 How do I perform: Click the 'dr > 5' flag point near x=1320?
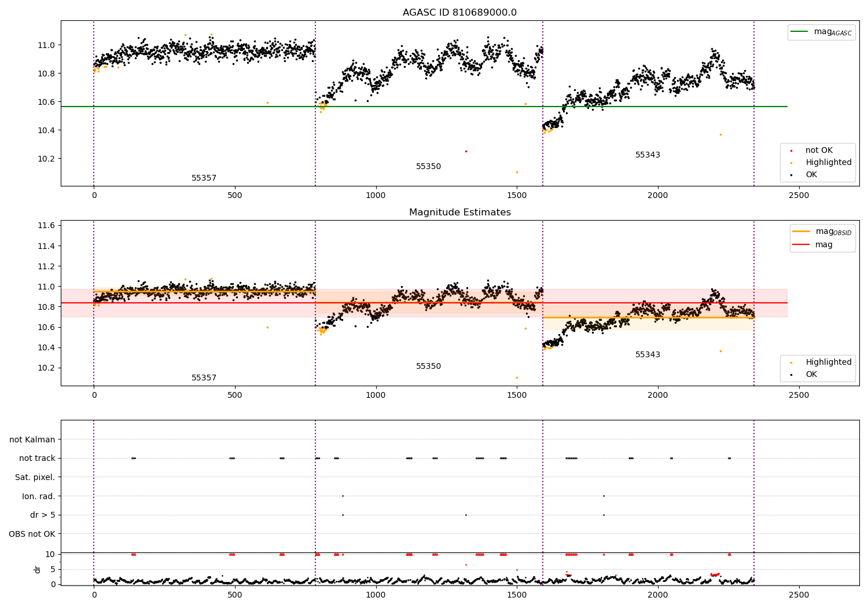[x=466, y=515]
